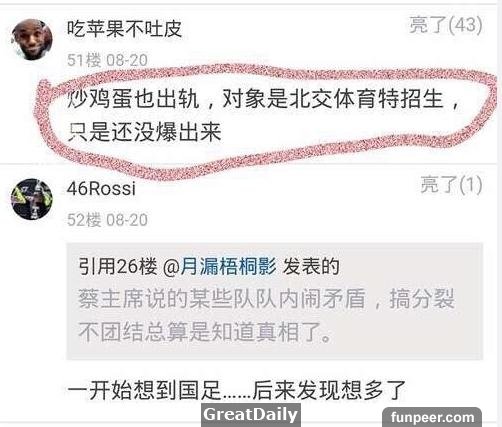502x427 pixels.
Task: Like comment with 亮了(43)
Action: (446, 25)
